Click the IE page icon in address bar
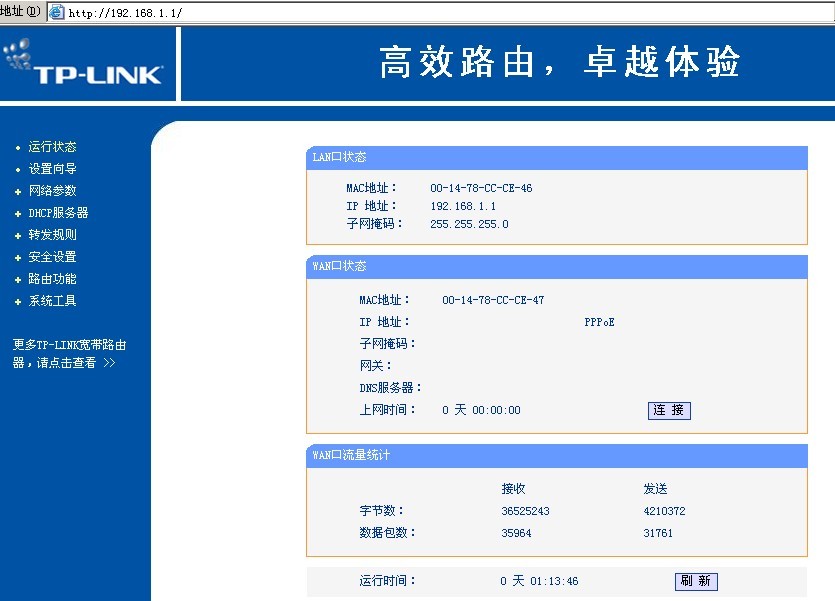Image resolution: width=835 pixels, height=601 pixels. coord(56,12)
